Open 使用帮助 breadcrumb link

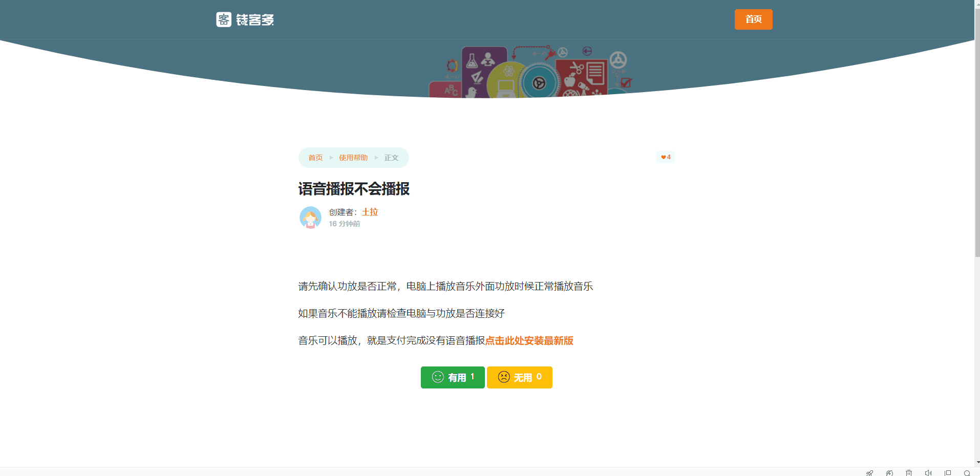tap(353, 158)
